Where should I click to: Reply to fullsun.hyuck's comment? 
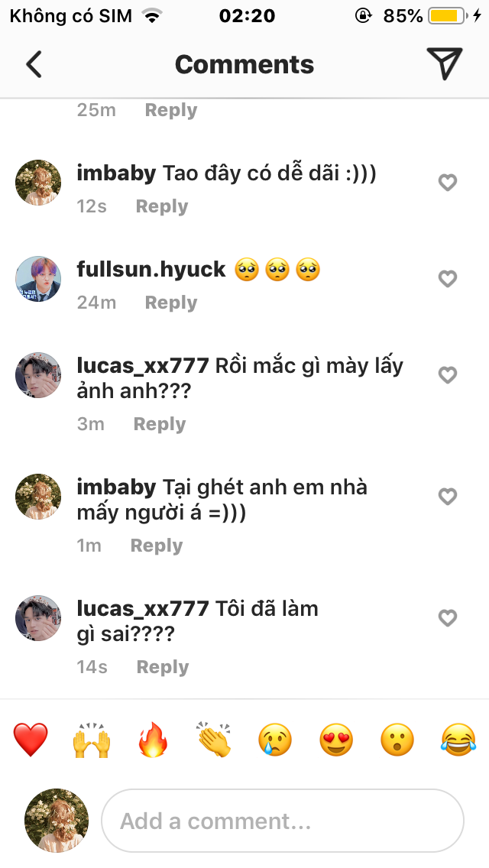pyautogui.click(x=171, y=303)
